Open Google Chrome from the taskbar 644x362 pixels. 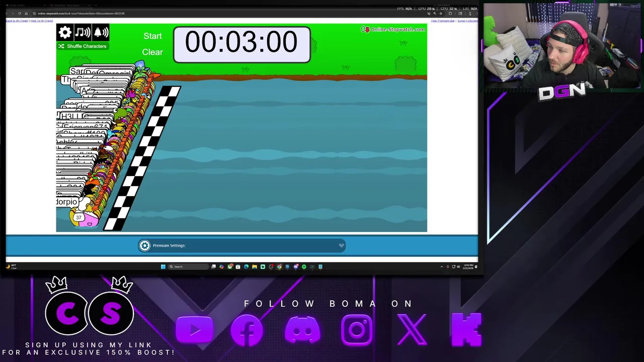click(279, 266)
